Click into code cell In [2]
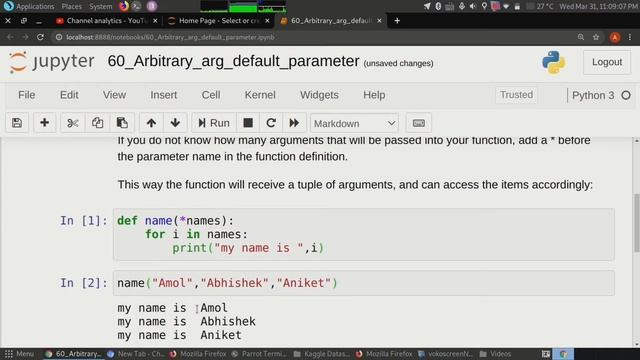Image resolution: width=640 pixels, height=360 pixels. 364,283
